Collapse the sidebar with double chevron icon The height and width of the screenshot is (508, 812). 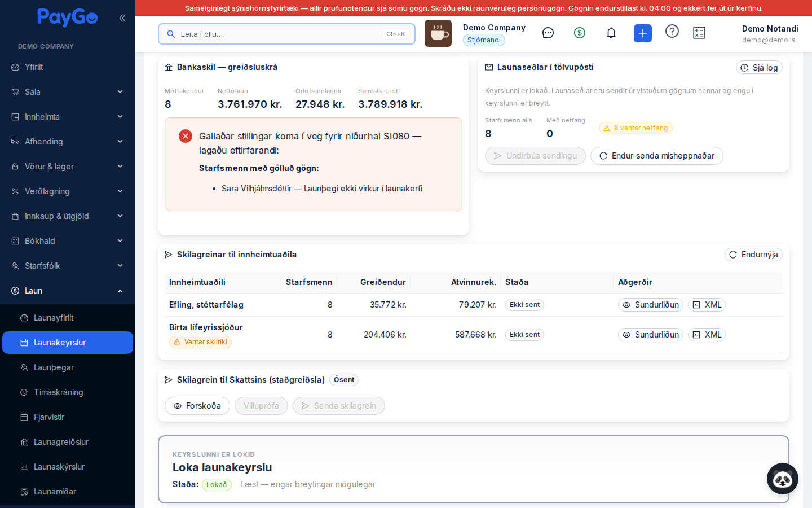pyautogui.click(x=122, y=18)
